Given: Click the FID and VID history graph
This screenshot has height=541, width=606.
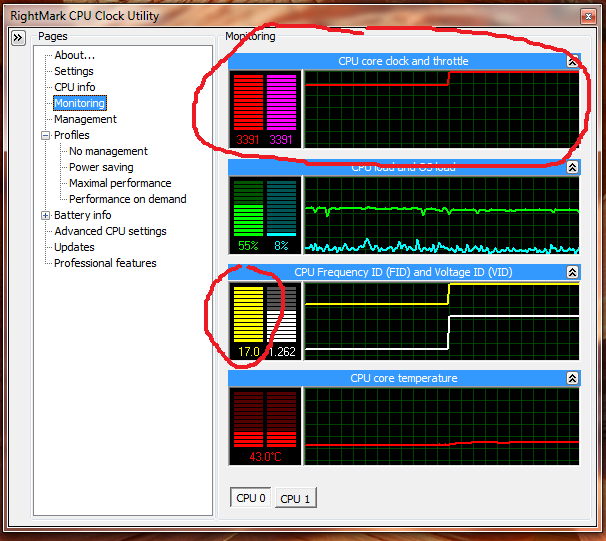Looking at the screenshot, I should pyautogui.click(x=442, y=321).
